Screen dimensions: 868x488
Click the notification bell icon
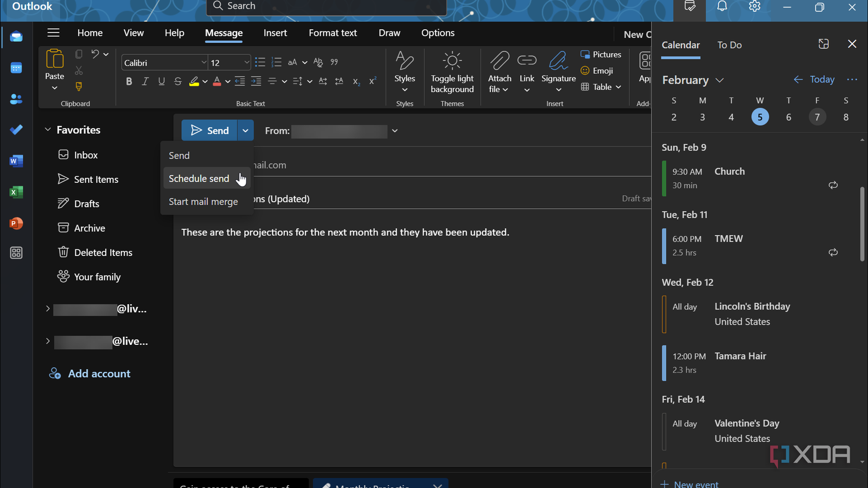[722, 7]
